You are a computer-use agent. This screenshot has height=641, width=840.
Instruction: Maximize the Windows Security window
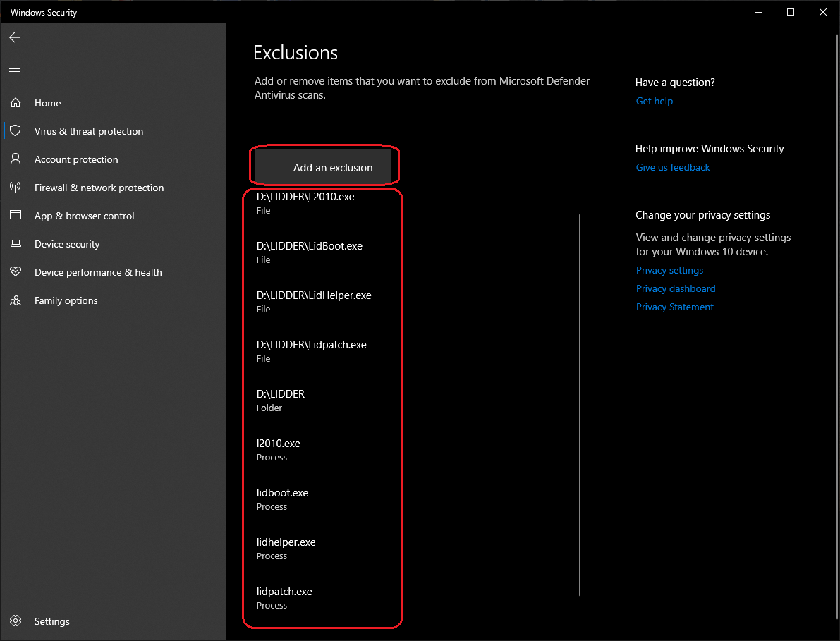pyautogui.click(x=790, y=12)
